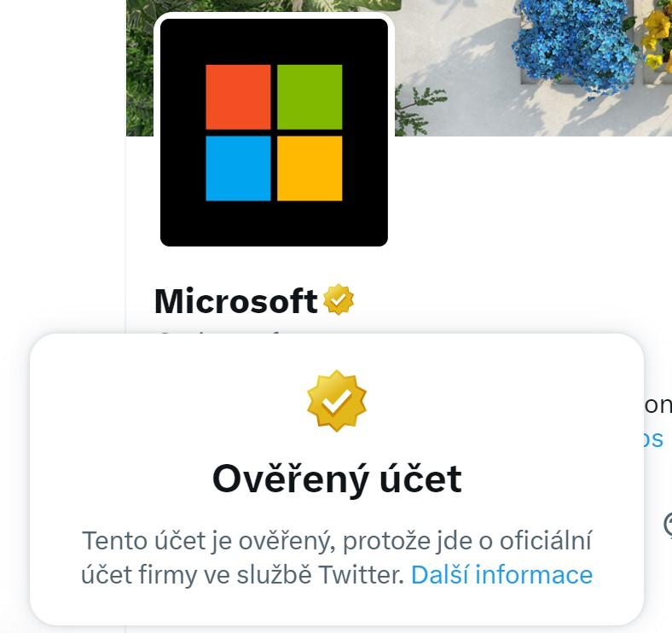Click the yellow flower at banner edge
Viewport: 672px width, 633px height.
pos(658,37)
